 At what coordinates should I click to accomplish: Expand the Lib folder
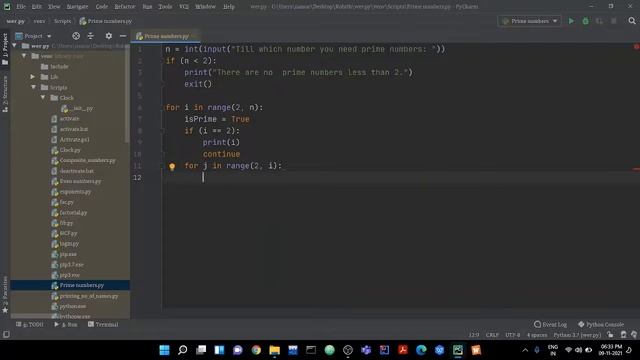(33, 77)
